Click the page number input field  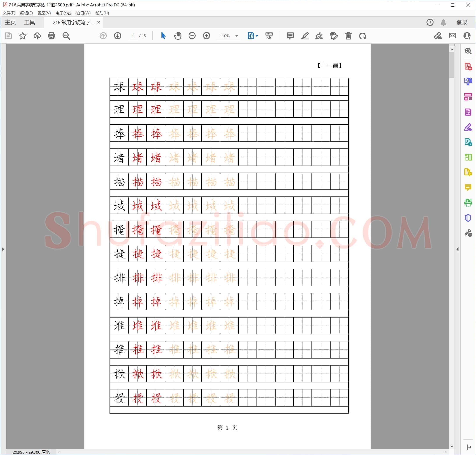pyautogui.click(x=133, y=36)
